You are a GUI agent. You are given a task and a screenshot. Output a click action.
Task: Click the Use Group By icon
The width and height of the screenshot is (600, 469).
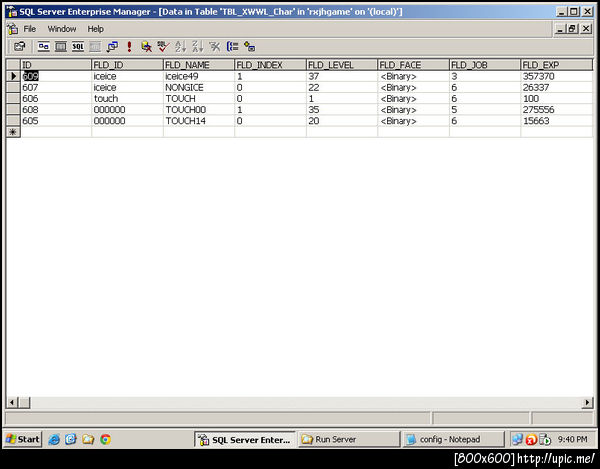click(x=232, y=47)
